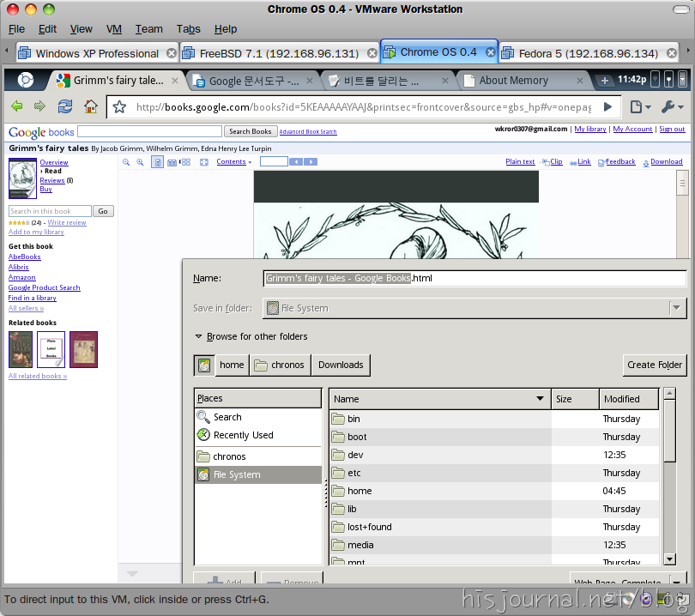The height and width of the screenshot is (616, 695).
Task: Go to previous book page arrow
Action: coord(296,162)
